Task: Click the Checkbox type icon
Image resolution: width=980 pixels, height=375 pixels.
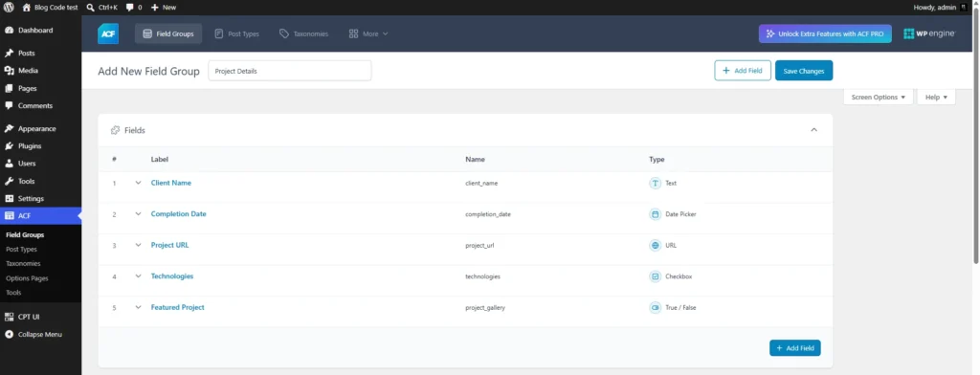Action: tap(655, 276)
